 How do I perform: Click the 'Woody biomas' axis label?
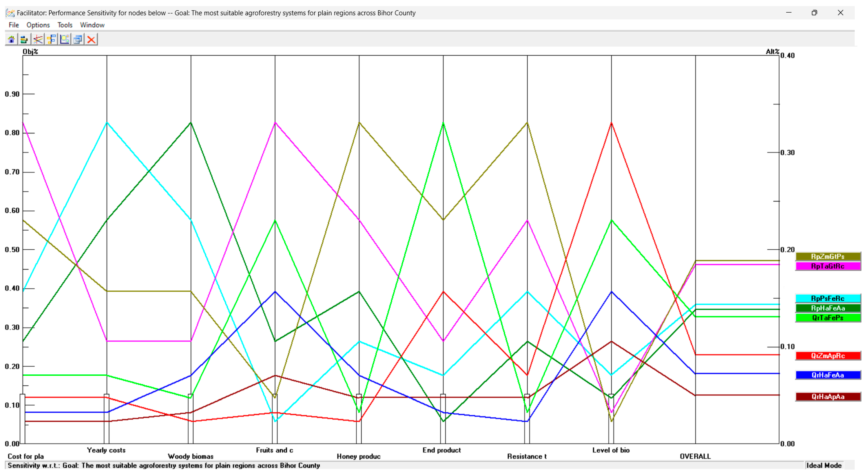191,457
